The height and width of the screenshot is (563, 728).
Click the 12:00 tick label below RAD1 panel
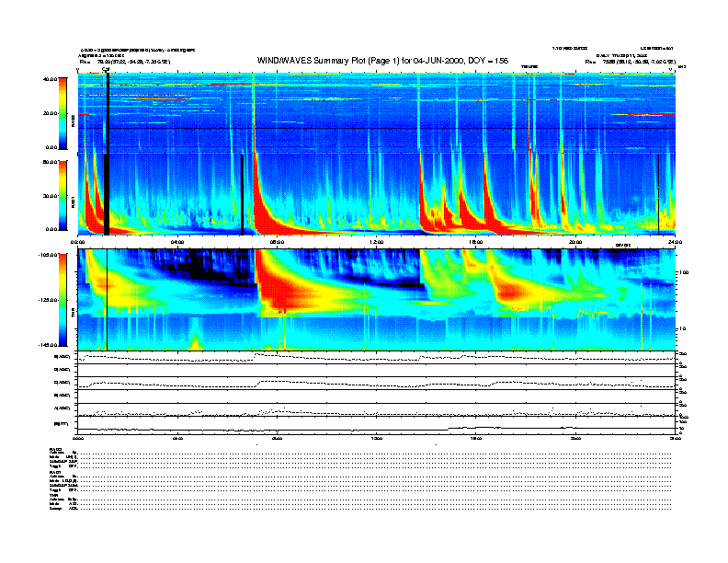click(377, 242)
